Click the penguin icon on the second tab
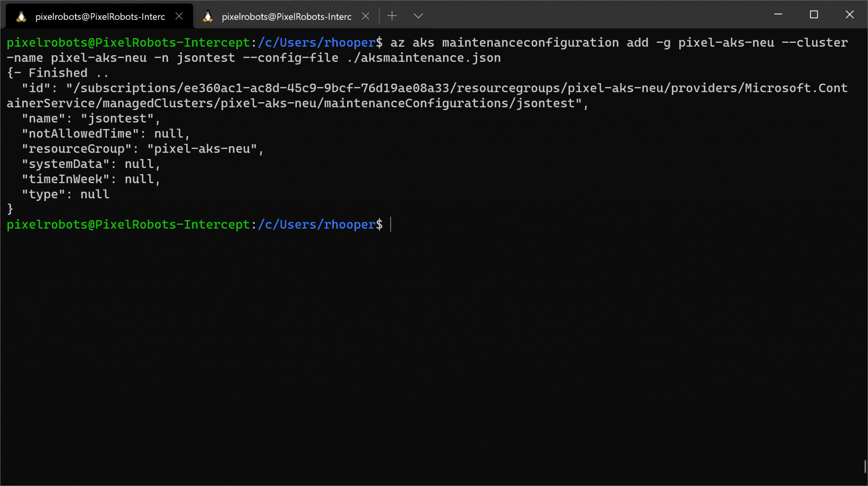The height and width of the screenshot is (486, 868). tap(208, 16)
